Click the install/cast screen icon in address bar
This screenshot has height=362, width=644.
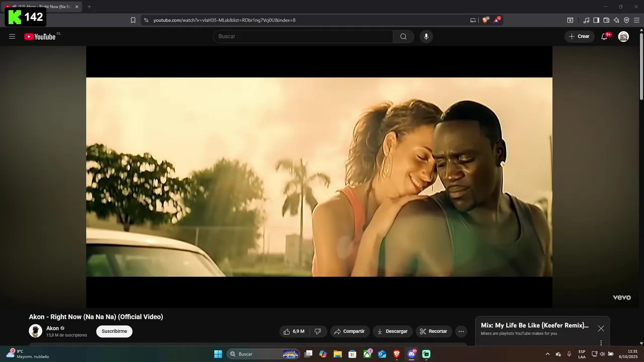pyautogui.click(x=473, y=20)
